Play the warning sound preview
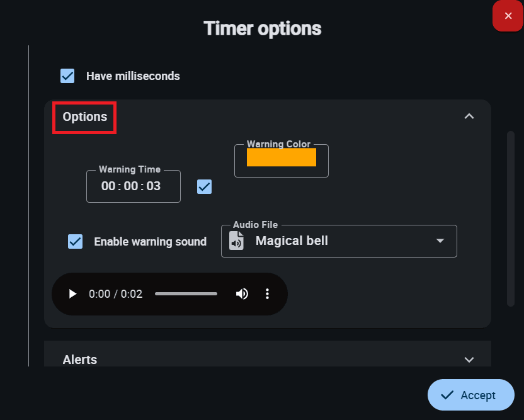The width and height of the screenshot is (524, 420). [72, 294]
